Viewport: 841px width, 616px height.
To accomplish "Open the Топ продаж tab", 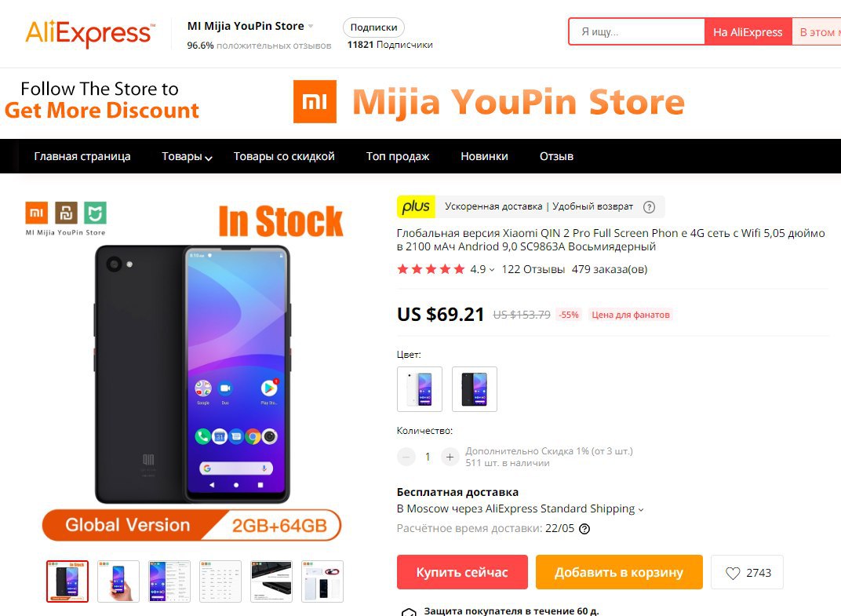I will 398,156.
